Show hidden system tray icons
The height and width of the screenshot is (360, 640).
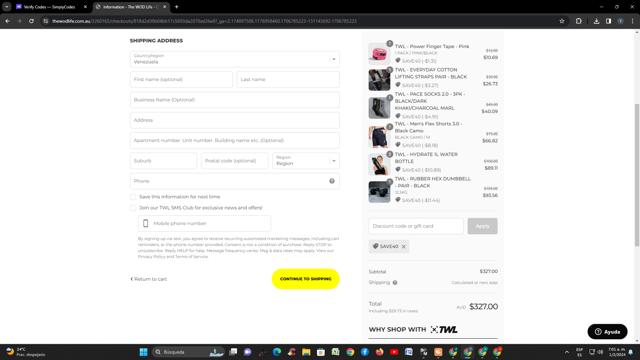coord(567,352)
